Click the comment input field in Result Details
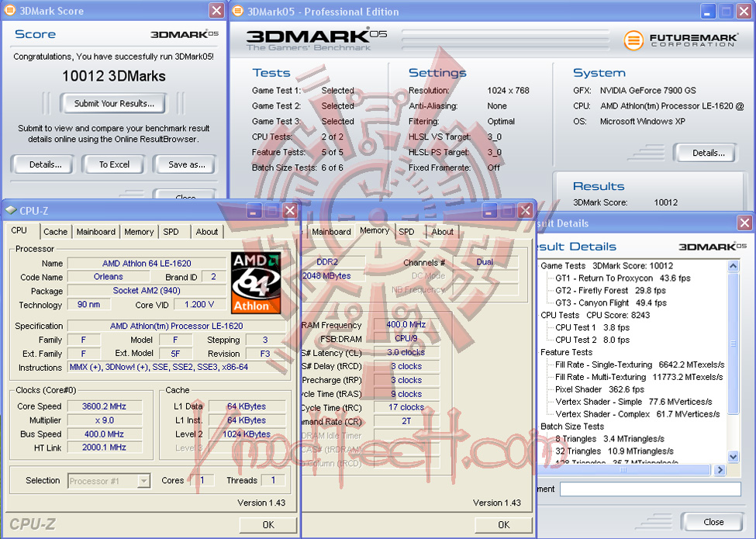This screenshot has height=539, width=756. click(650, 489)
